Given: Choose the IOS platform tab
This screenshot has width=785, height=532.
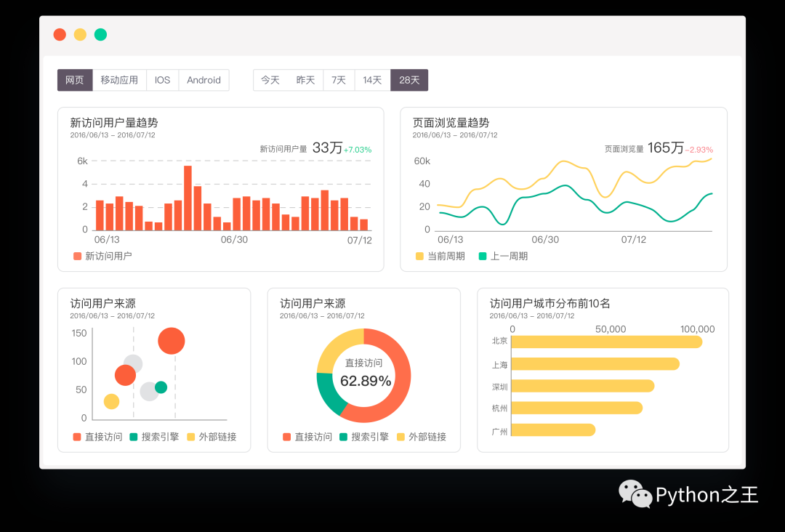Looking at the screenshot, I should 162,80.
